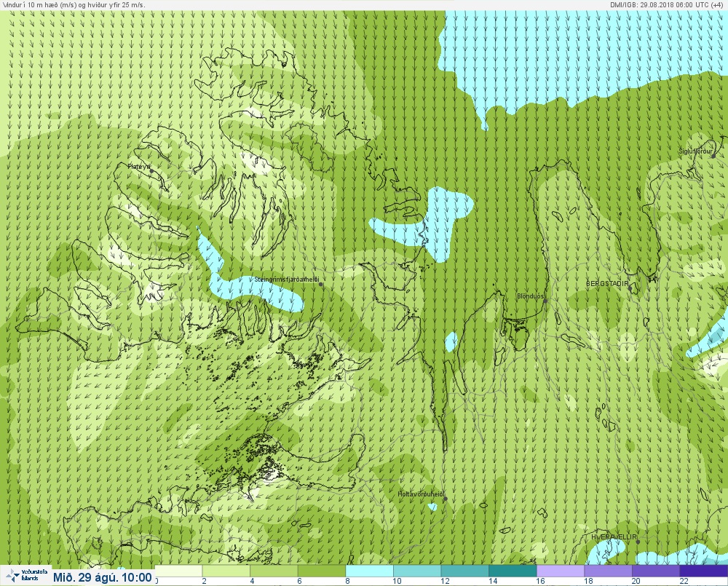728x586 pixels.
Task: Click the legend value '4'
Action: pyautogui.click(x=252, y=581)
